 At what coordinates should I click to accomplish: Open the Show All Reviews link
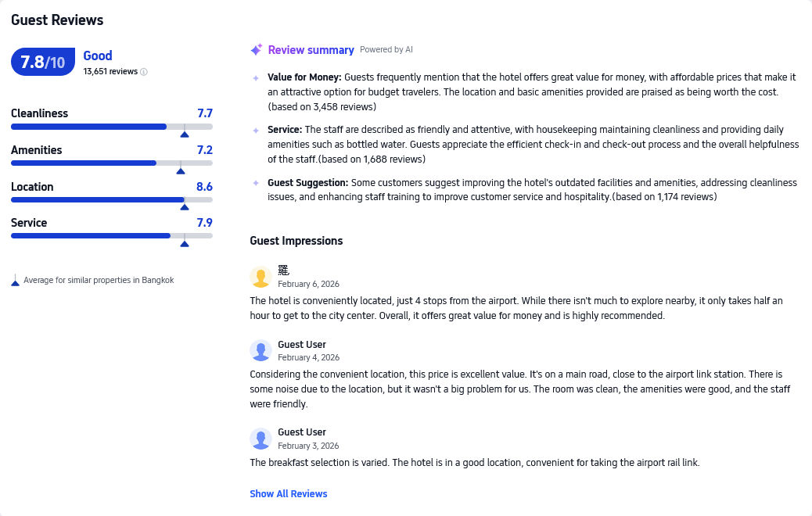click(x=289, y=494)
